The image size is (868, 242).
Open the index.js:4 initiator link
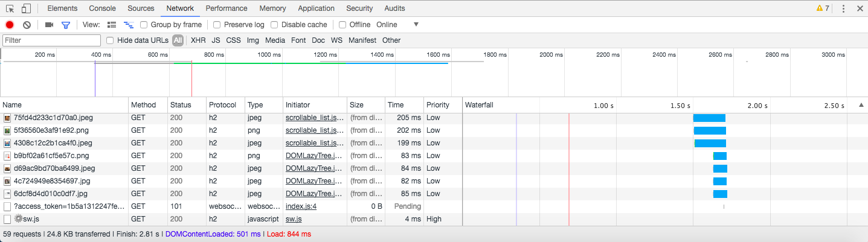click(301, 206)
